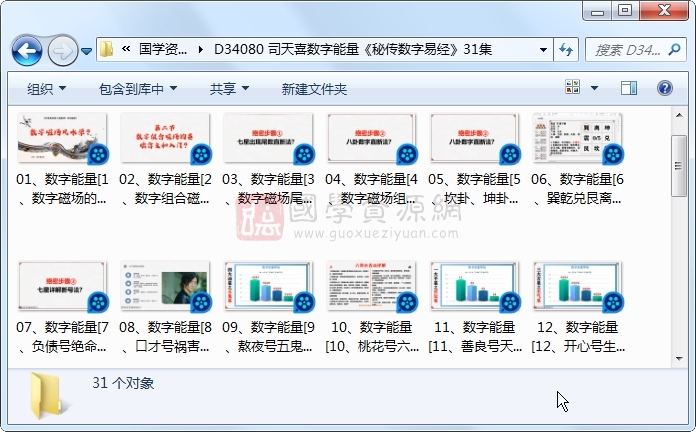Click file name 05、数字能量[5、坎卦、坤卦...
This screenshot has width=696, height=432.
pos(474,189)
